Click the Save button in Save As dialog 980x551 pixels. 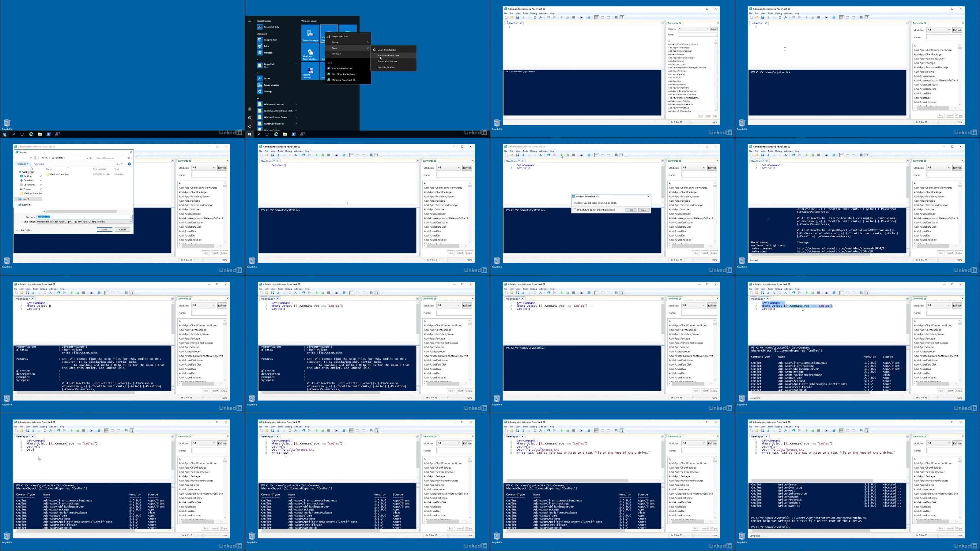coord(104,230)
